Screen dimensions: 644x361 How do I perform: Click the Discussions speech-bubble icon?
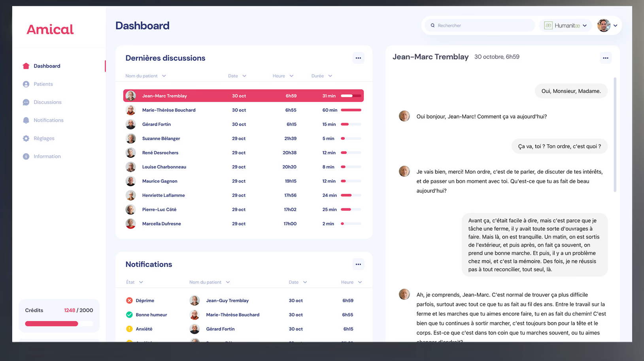click(x=26, y=102)
